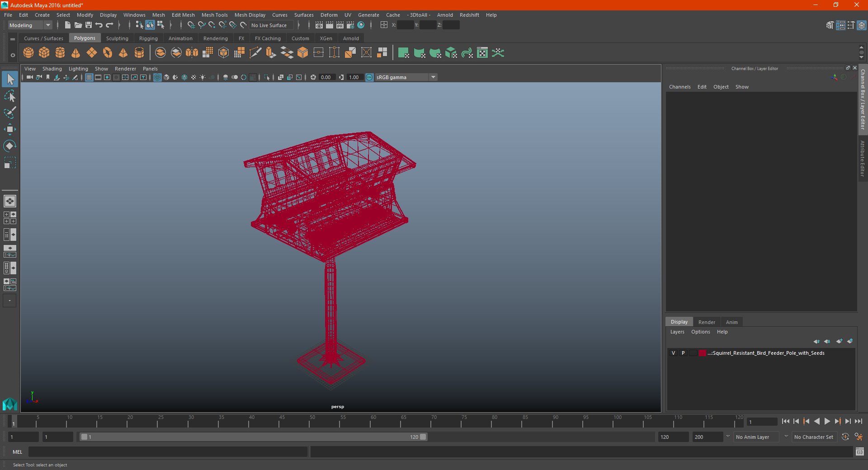Click the red layer color swatch

[703, 353]
